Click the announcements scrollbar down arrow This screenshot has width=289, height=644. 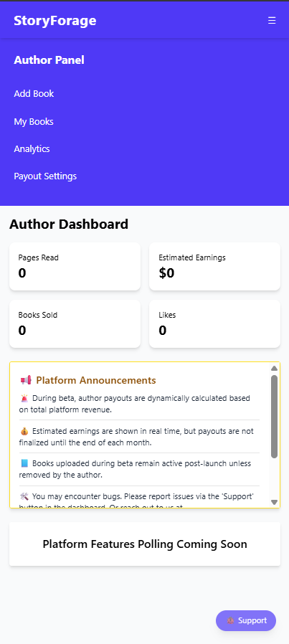(274, 502)
